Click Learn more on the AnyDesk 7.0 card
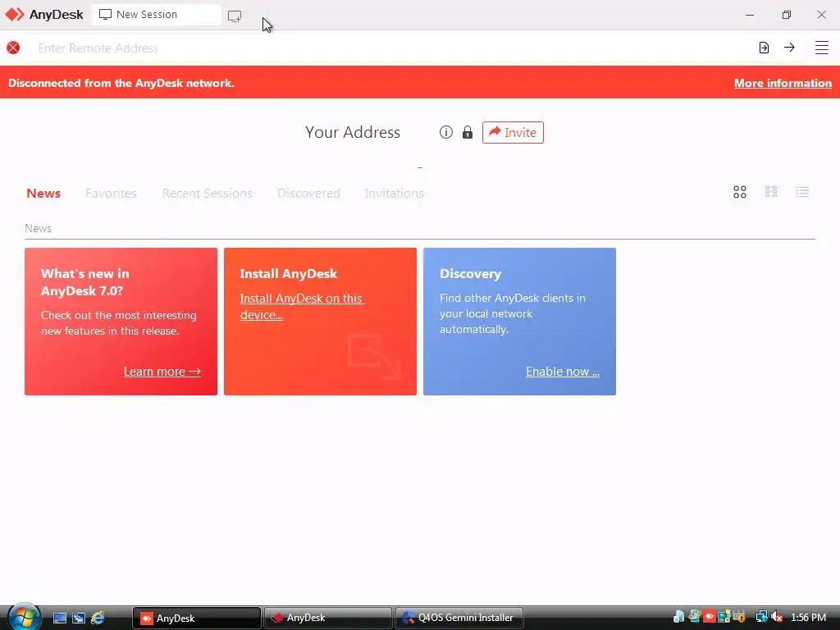The width and height of the screenshot is (840, 630). tap(162, 372)
